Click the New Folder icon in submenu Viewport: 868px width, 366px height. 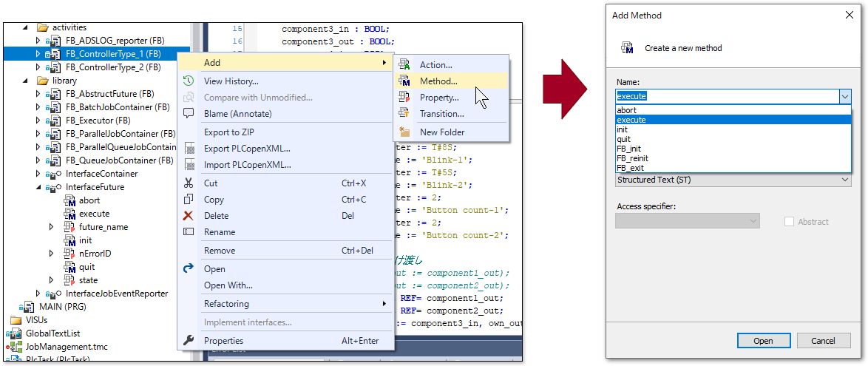404,132
